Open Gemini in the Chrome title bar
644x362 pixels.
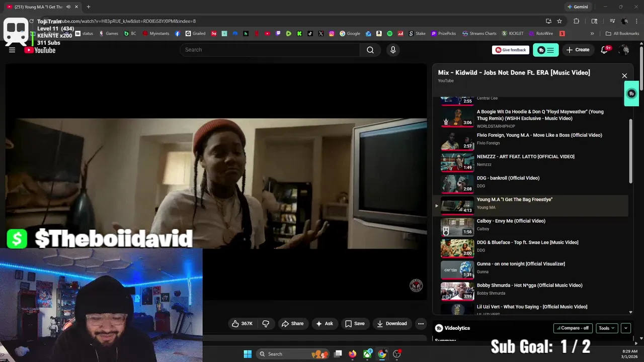pyautogui.click(x=577, y=7)
